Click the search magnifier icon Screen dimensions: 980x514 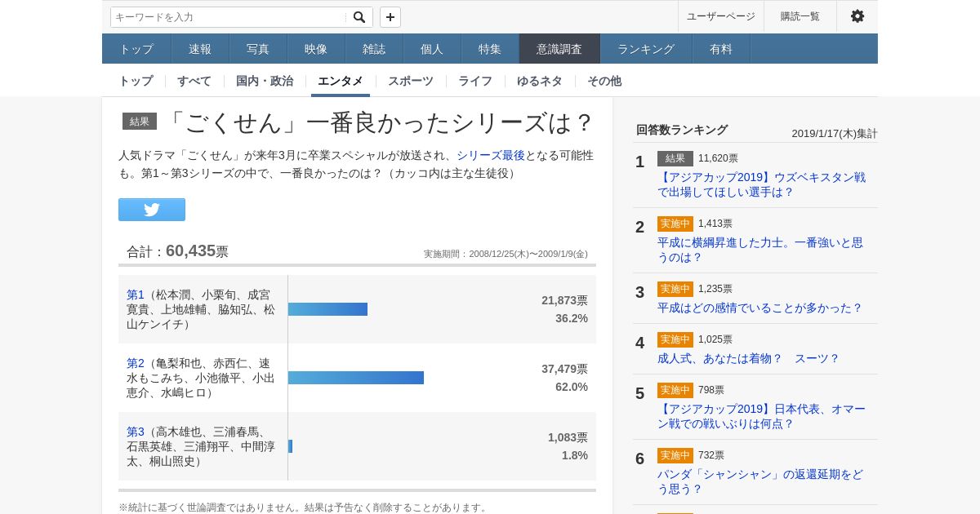click(x=359, y=17)
